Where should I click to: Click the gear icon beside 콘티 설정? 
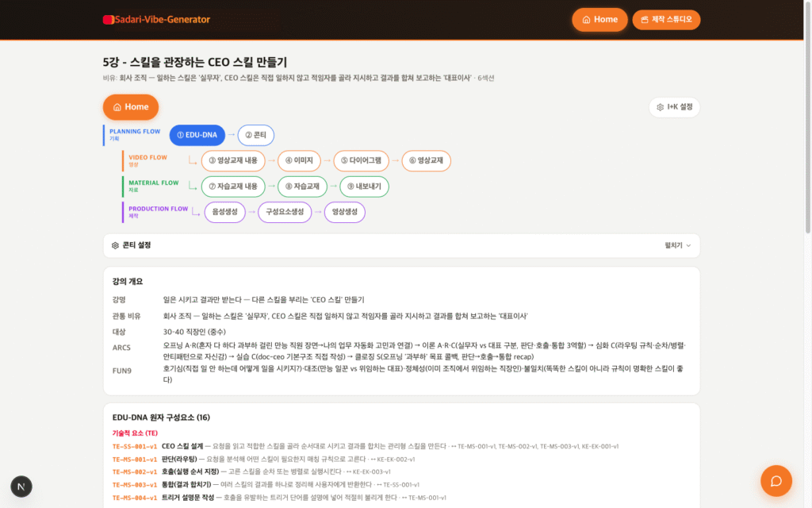(x=115, y=246)
